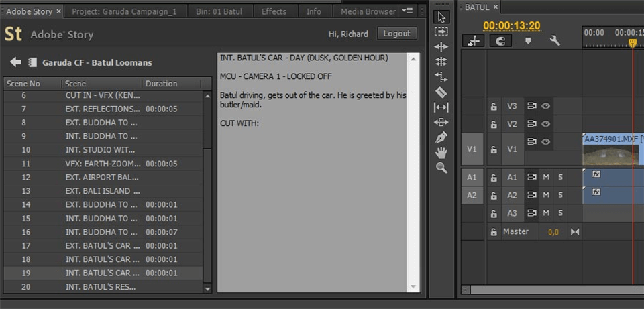Select the Slide tool
The height and width of the screenshot is (309, 644).
click(x=441, y=122)
